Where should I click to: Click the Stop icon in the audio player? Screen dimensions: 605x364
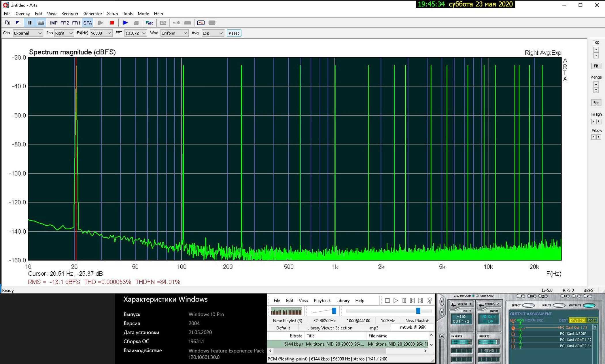tap(387, 300)
